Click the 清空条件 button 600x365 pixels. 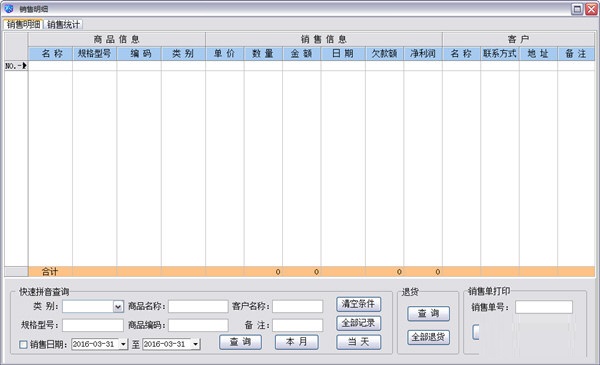359,304
